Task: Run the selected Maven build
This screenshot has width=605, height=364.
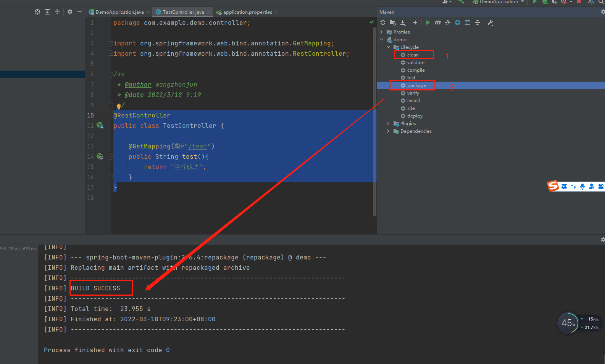Action: (x=428, y=23)
